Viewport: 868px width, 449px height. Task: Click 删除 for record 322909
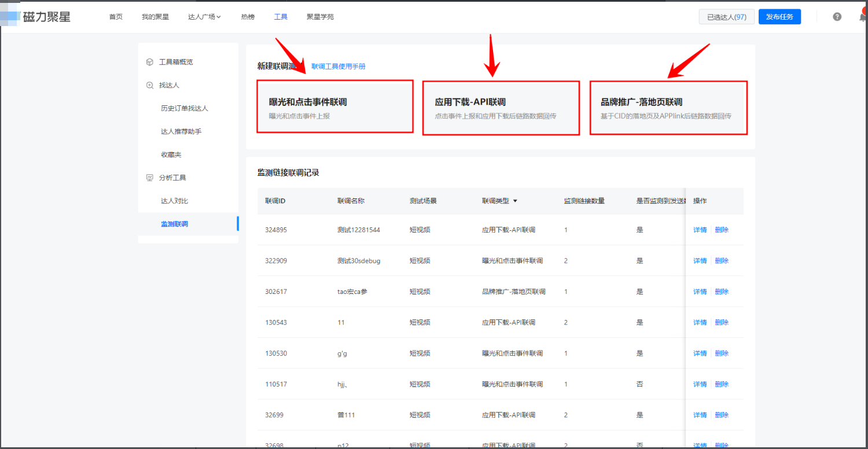pyautogui.click(x=722, y=261)
